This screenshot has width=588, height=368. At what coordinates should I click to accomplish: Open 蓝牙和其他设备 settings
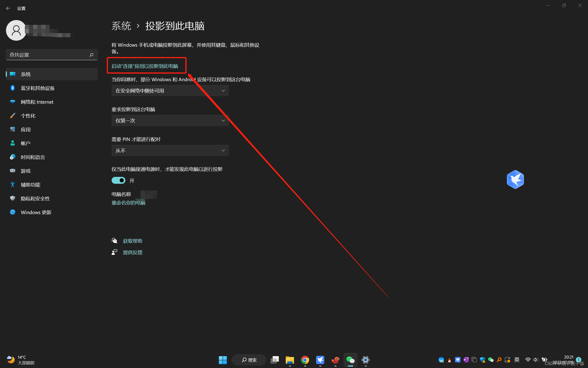point(51,88)
